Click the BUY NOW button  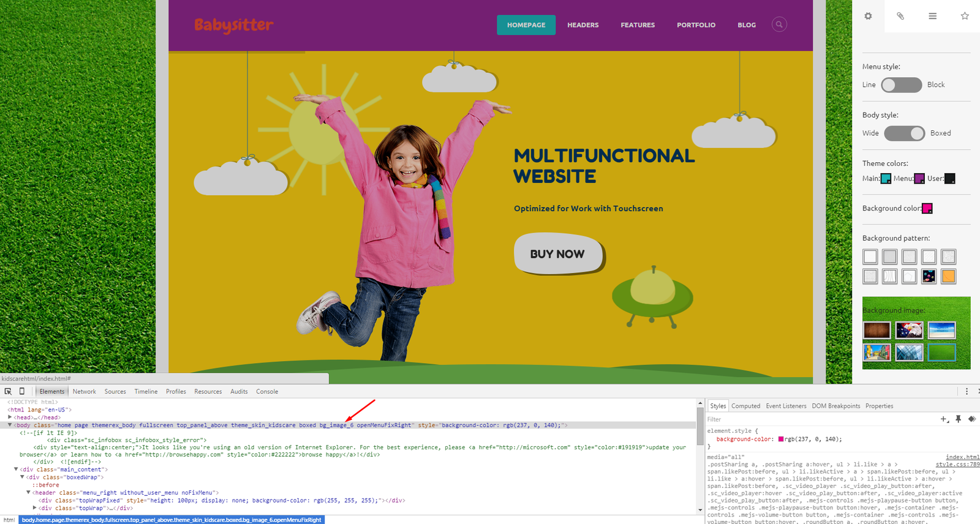558,253
